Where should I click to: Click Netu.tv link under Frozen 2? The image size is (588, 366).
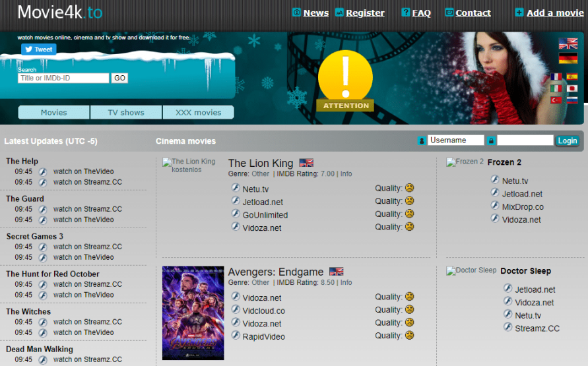point(515,181)
